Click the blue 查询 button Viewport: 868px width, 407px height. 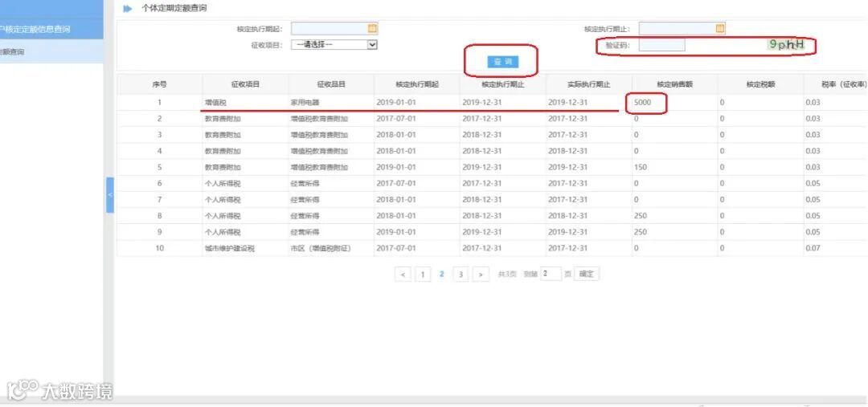(502, 62)
